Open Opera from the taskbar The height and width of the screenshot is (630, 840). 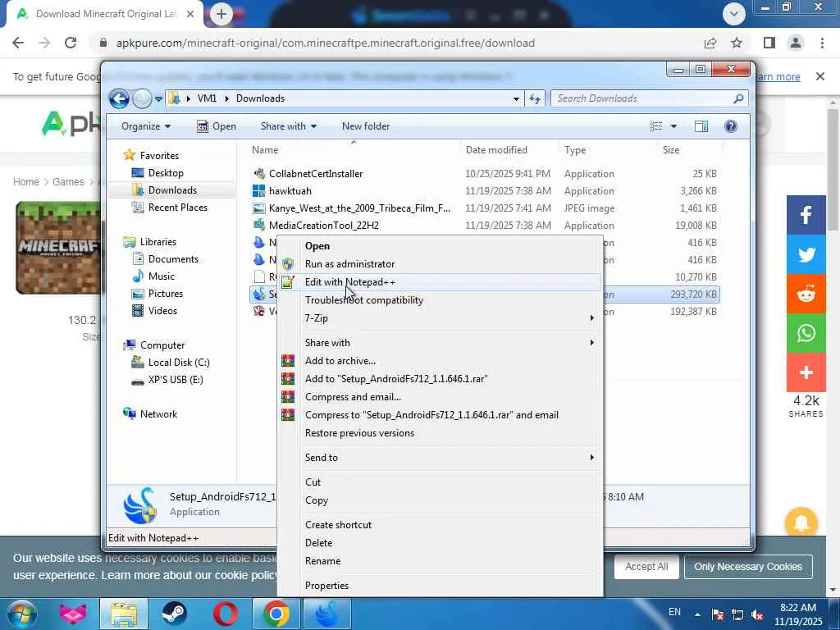tap(225, 614)
